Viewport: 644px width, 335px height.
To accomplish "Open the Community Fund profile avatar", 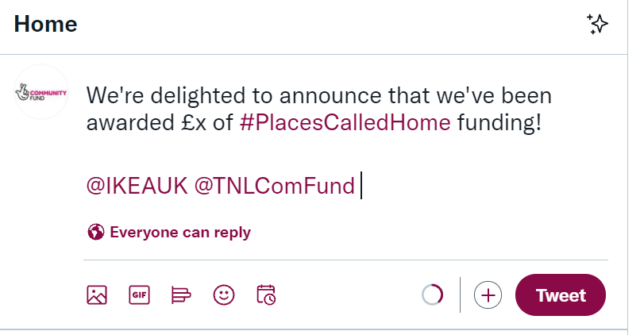I will [x=41, y=92].
